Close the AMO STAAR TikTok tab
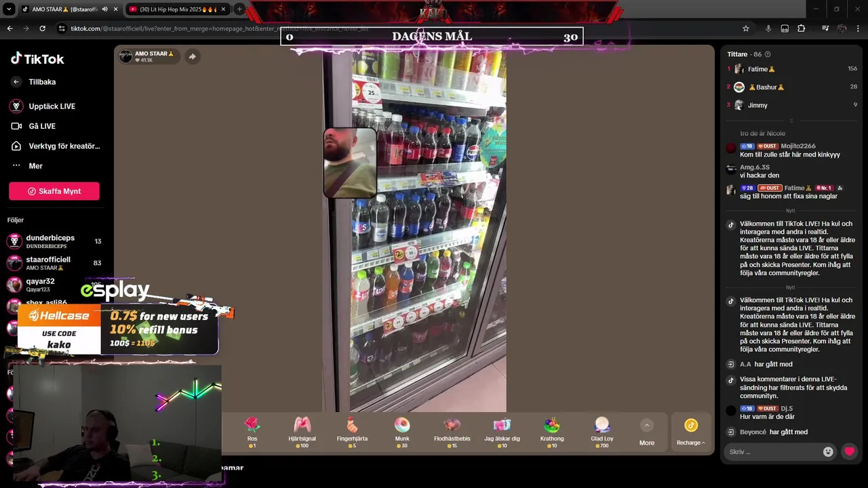The image size is (868, 488). [115, 9]
